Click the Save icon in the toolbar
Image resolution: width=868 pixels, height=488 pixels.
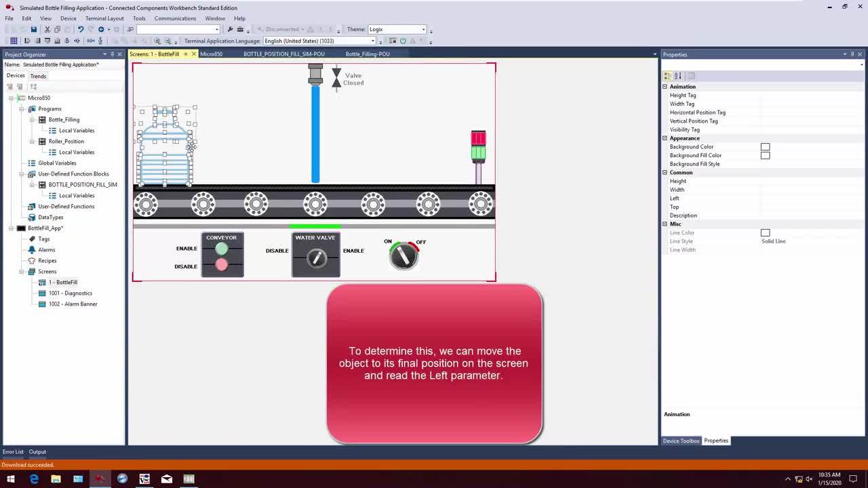click(33, 30)
